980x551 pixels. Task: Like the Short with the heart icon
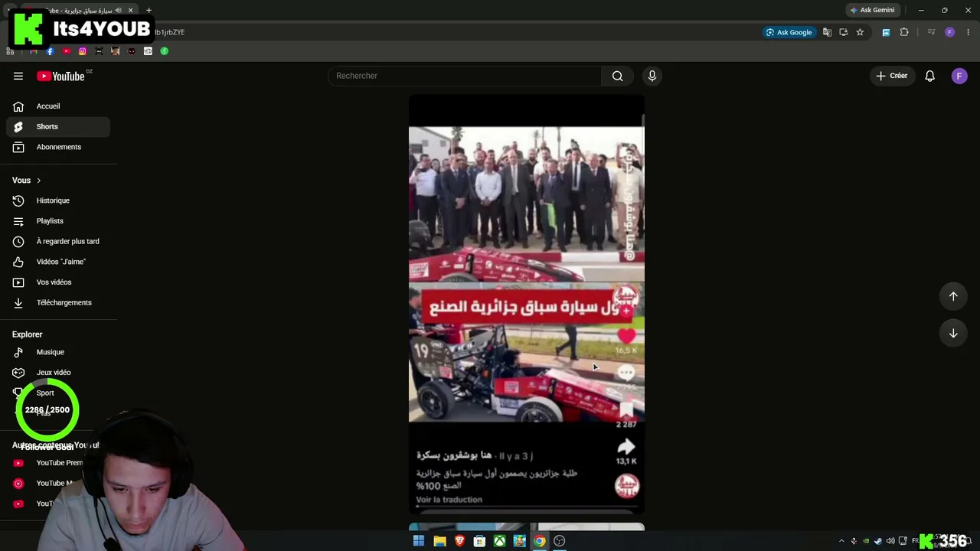626,335
